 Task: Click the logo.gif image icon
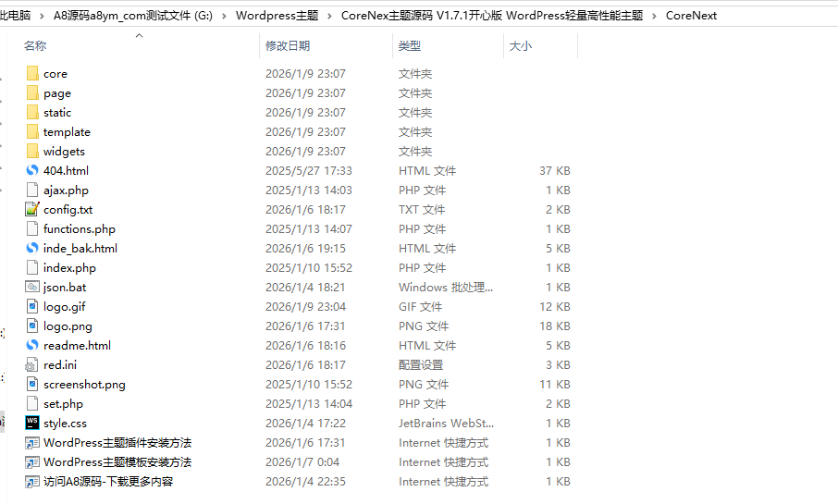tap(32, 306)
